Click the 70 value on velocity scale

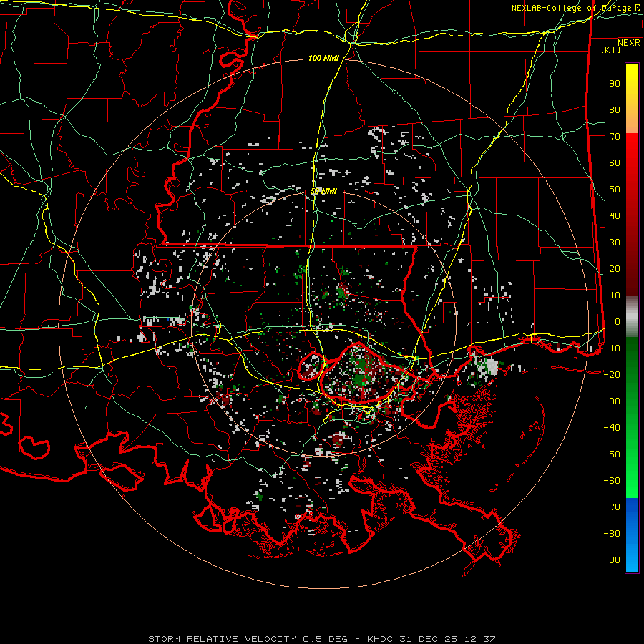coord(615,137)
